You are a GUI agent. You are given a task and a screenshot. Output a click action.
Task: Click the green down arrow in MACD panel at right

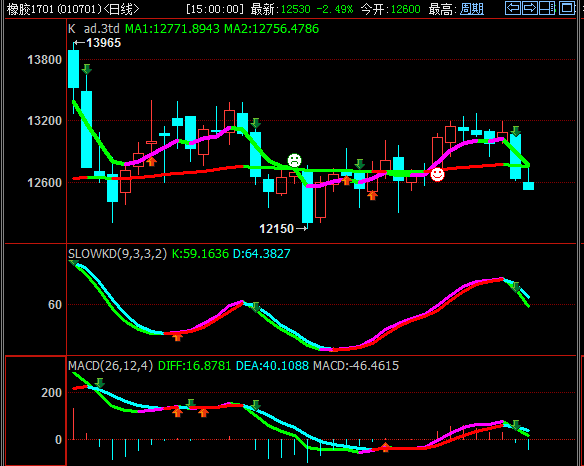point(515,425)
